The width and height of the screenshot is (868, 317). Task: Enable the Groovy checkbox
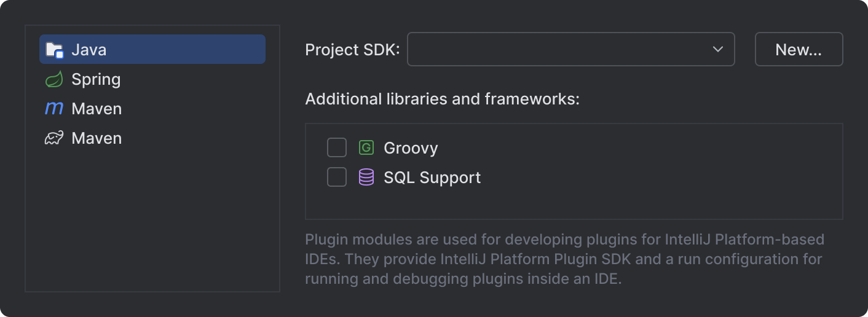coord(337,148)
